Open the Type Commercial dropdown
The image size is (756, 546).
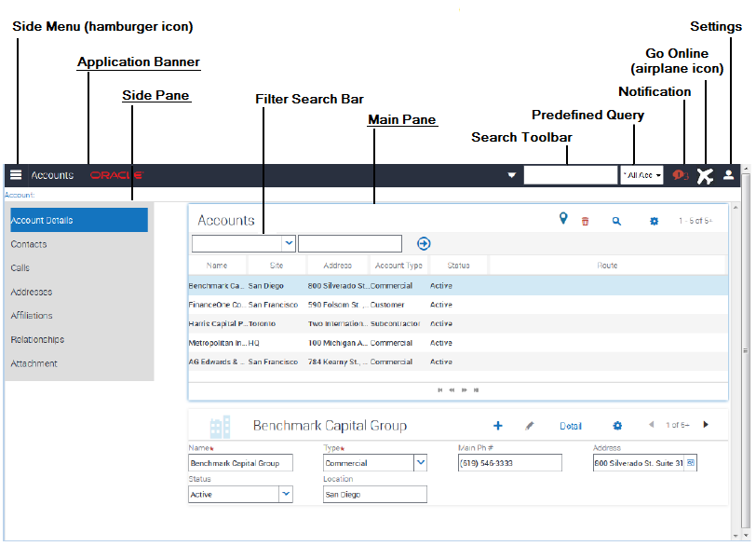(421, 462)
